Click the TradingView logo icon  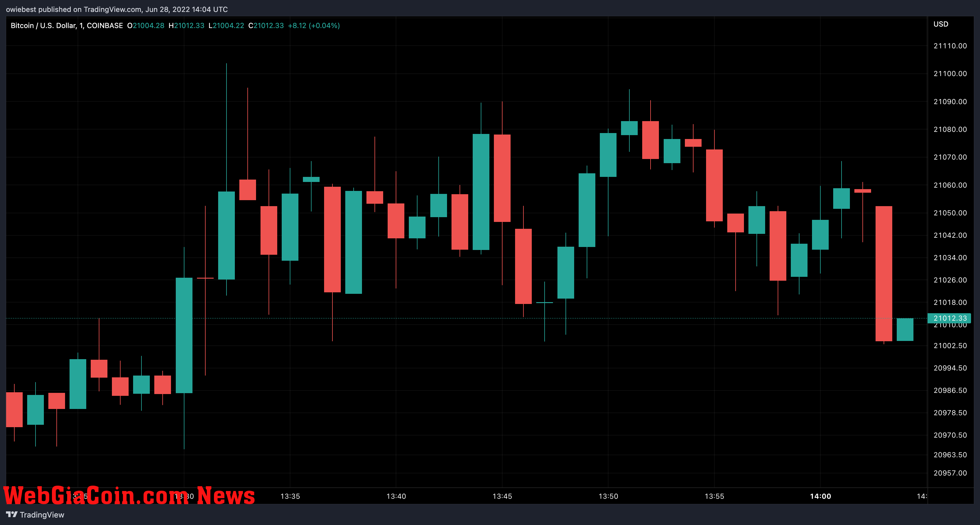pos(12,514)
